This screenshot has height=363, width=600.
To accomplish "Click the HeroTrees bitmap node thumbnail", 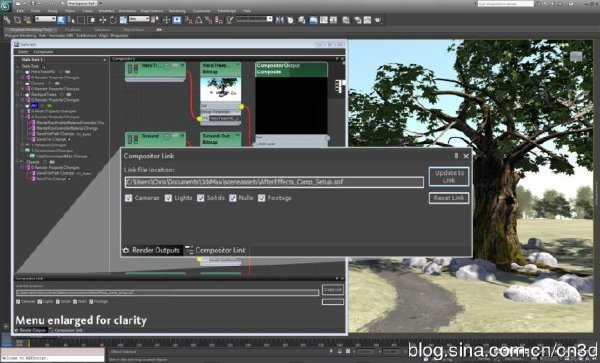I will point(220,89).
